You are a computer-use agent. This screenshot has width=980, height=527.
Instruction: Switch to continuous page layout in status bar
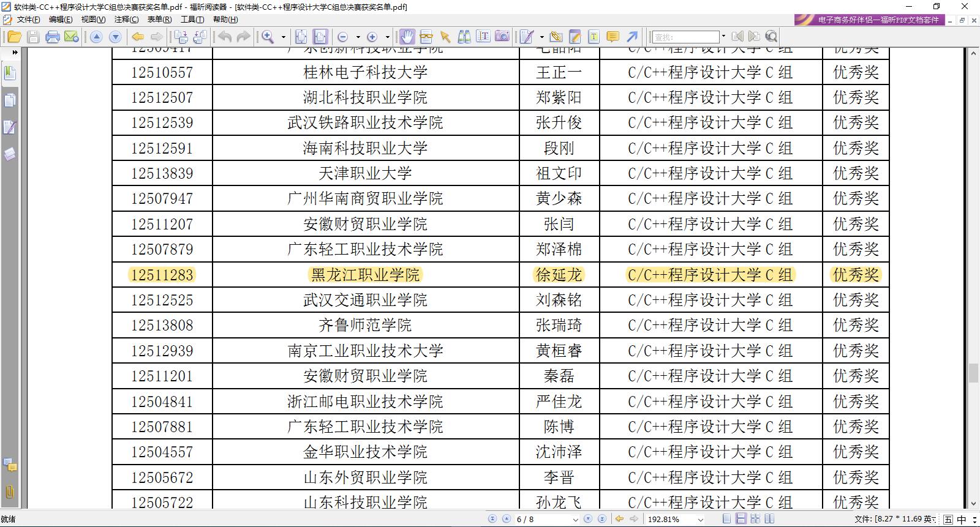[741, 519]
